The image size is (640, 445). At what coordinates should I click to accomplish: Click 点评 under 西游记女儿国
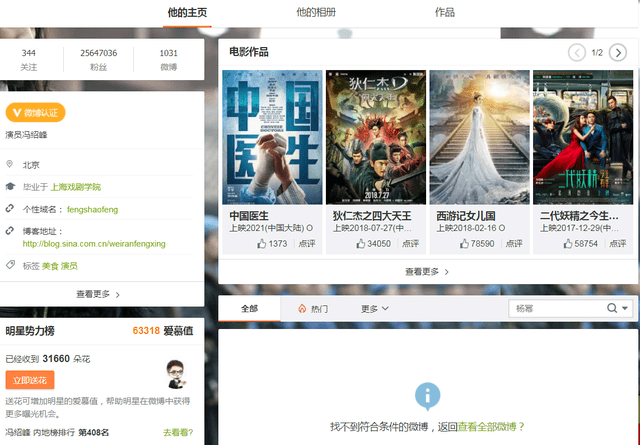pos(514,244)
